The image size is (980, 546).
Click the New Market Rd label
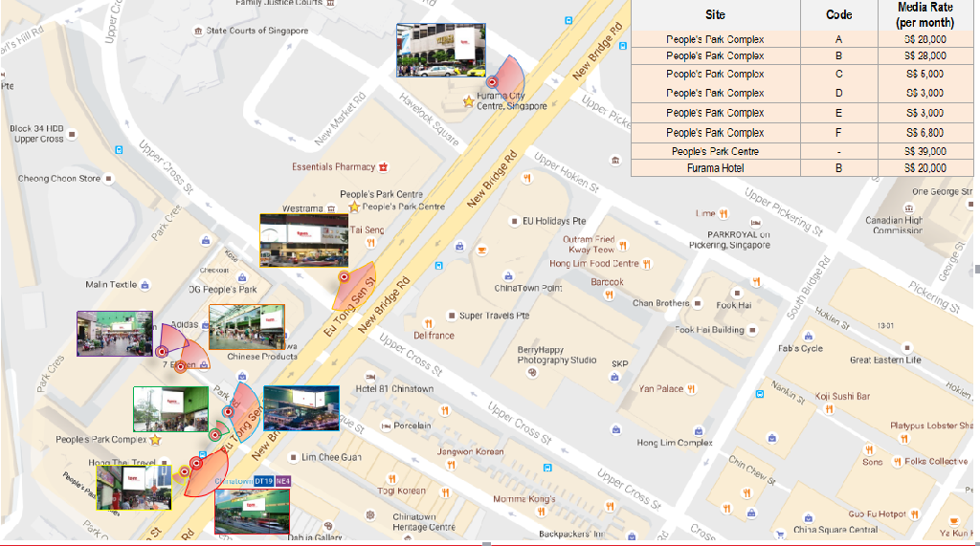tap(341, 120)
